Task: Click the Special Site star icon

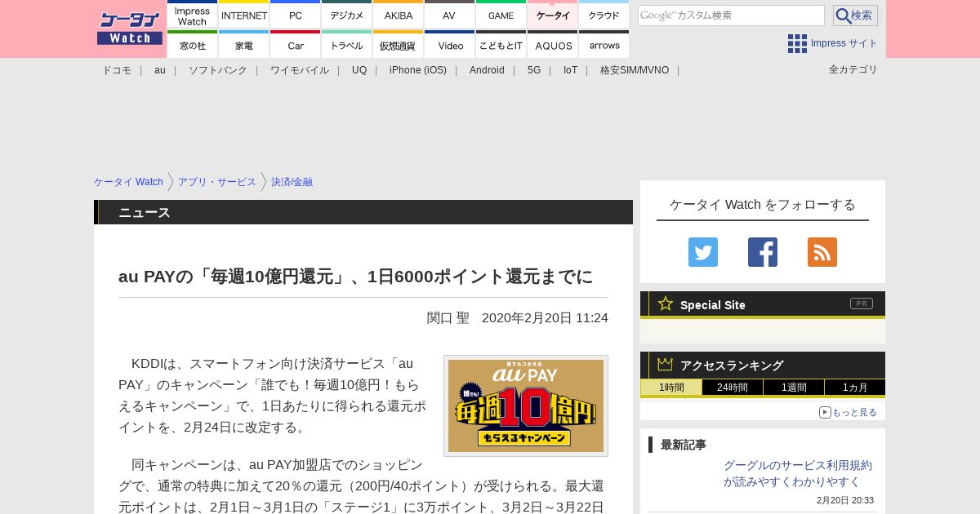Action: [x=666, y=304]
